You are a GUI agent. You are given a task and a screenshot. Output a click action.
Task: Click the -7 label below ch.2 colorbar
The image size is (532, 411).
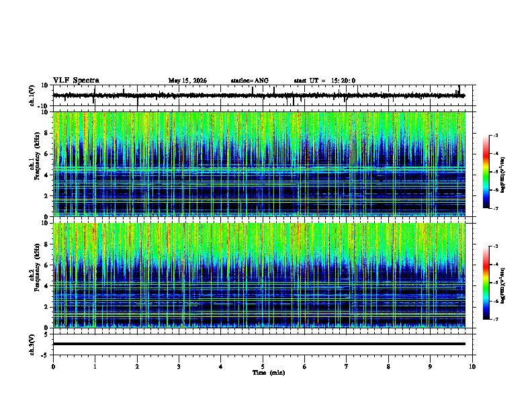click(x=496, y=320)
